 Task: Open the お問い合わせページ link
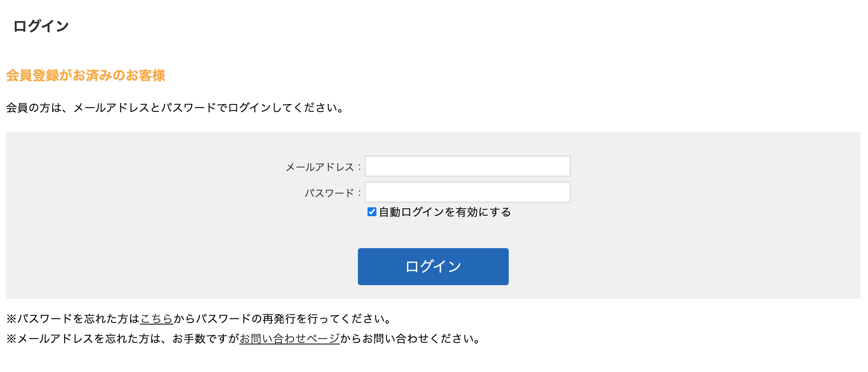coord(289,339)
